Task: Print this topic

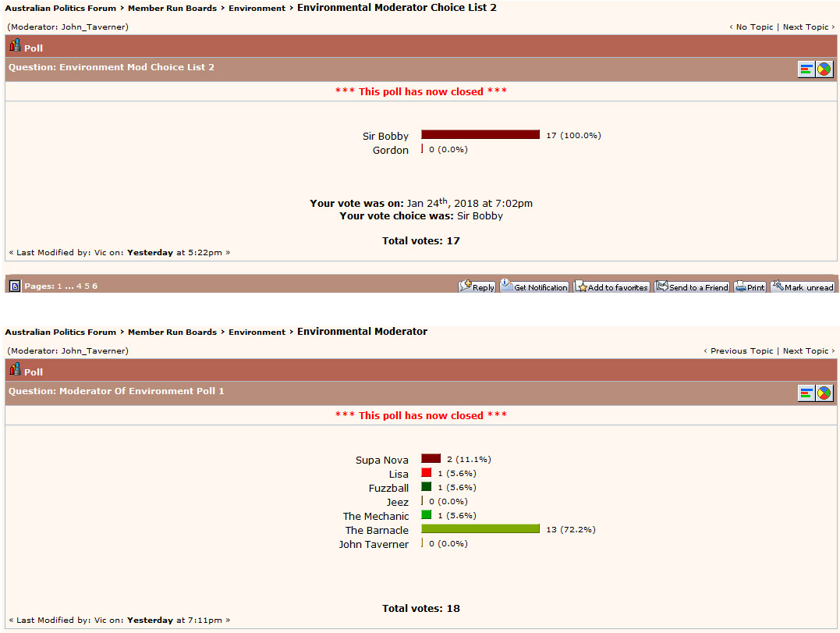Action: pos(750,286)
